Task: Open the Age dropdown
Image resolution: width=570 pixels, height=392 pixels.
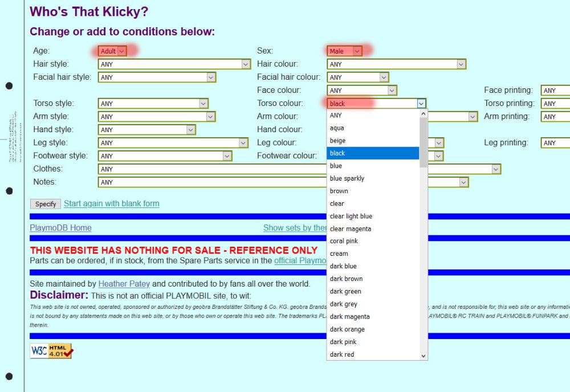Action: point(112,51)
